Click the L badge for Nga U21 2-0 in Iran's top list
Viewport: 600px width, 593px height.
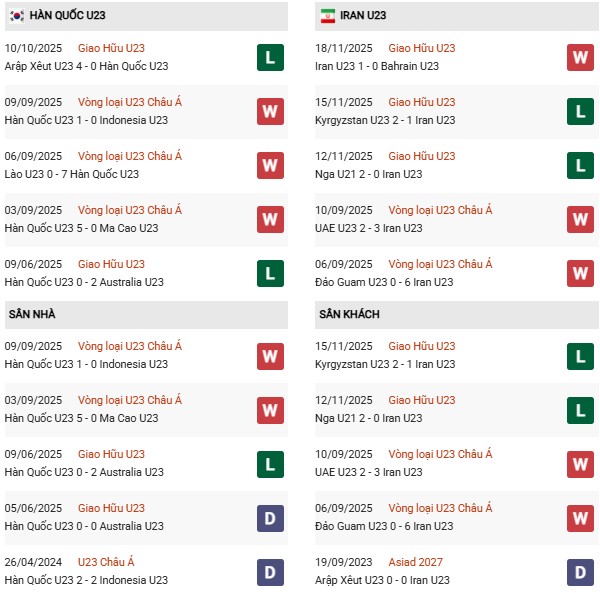point(580,165)
